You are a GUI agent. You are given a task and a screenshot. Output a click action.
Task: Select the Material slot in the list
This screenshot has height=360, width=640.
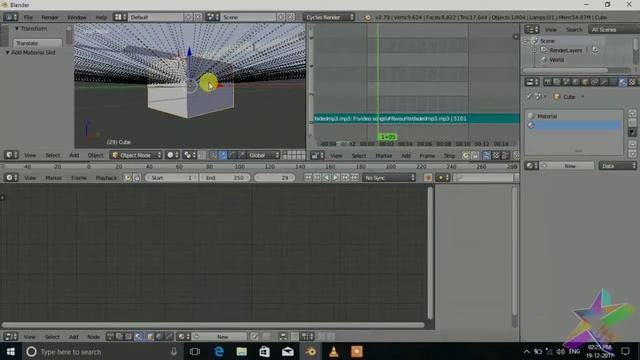tap(574, 116)
